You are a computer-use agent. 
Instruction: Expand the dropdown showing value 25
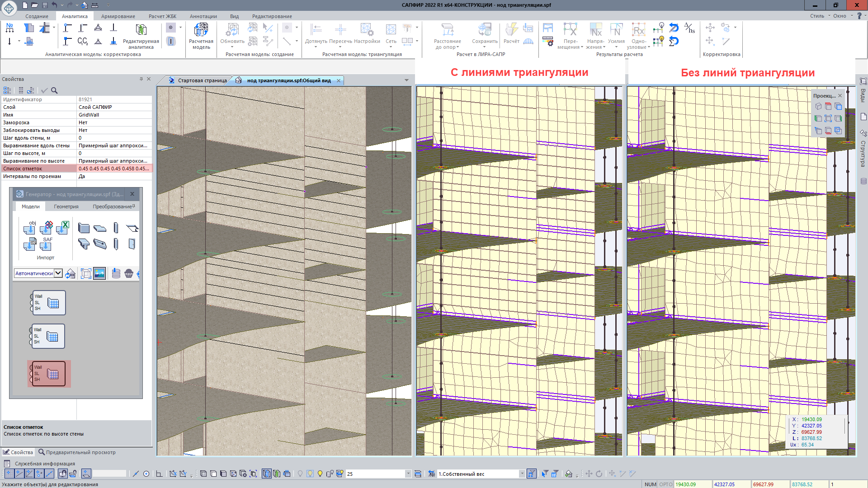(x=408, y=474)
